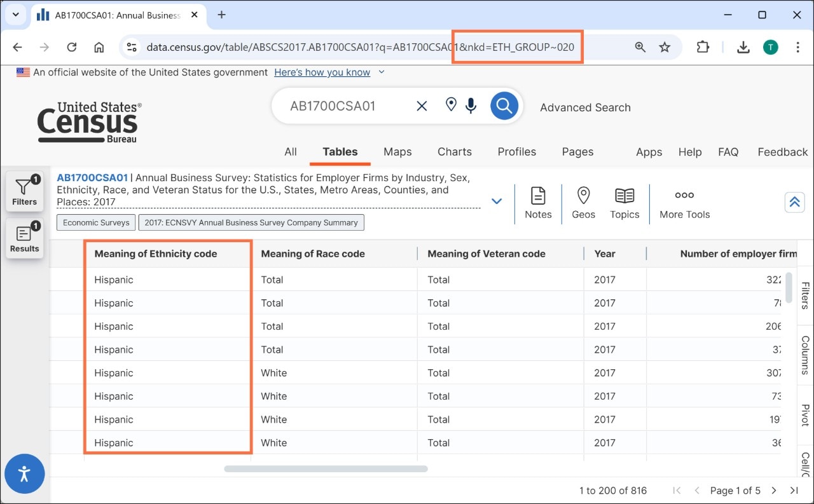Click the browser address bar URL
The width and height of the screenshot is (814, 504).
tap(360, 47)
